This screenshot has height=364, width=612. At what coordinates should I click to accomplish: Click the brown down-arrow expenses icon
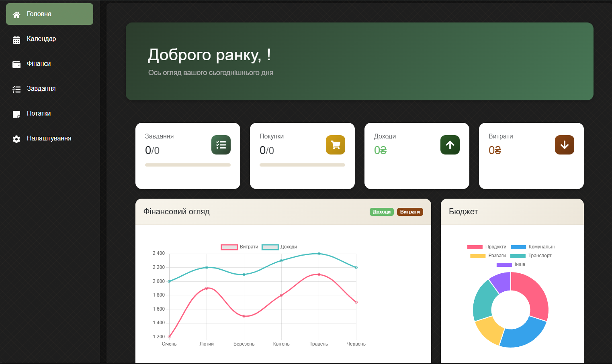(x=565, y=145)
